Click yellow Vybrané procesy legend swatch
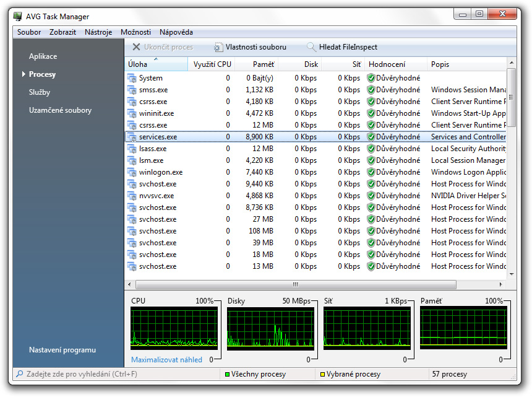Screen dimensions: 532x397 point(323,374)
